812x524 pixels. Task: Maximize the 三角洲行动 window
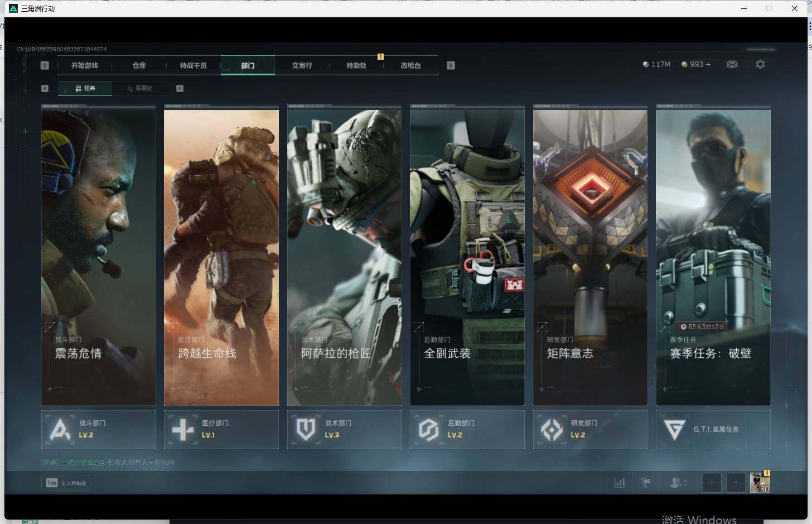tap(769, 8)
